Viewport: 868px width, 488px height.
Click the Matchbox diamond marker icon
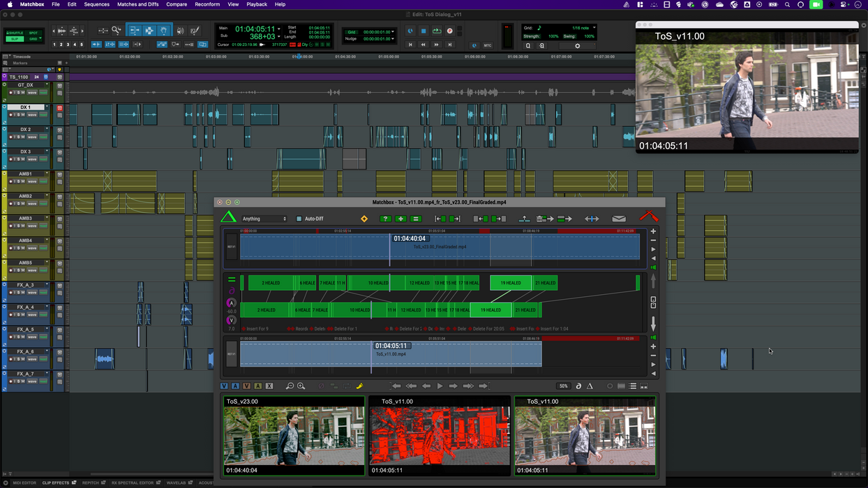tap(364, 218)
